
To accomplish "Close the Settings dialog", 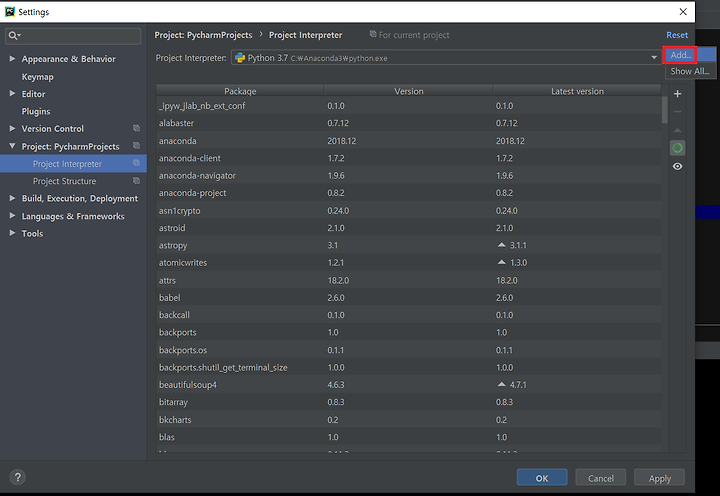I will (683, 11).
